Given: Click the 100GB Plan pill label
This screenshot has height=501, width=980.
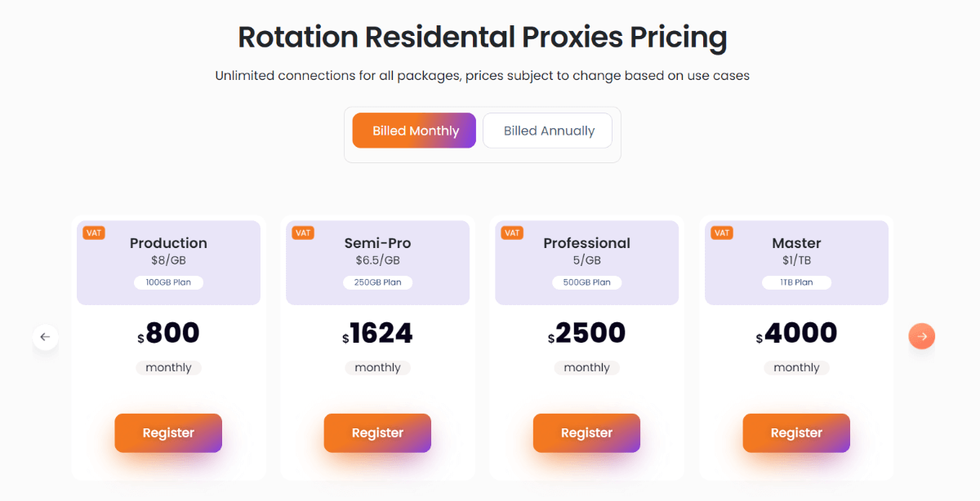Looking at the screenshot, I should pos(168,282).
